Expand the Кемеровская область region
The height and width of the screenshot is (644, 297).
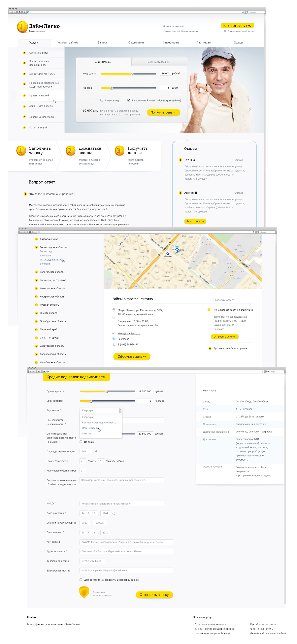(x=36, y=288)
